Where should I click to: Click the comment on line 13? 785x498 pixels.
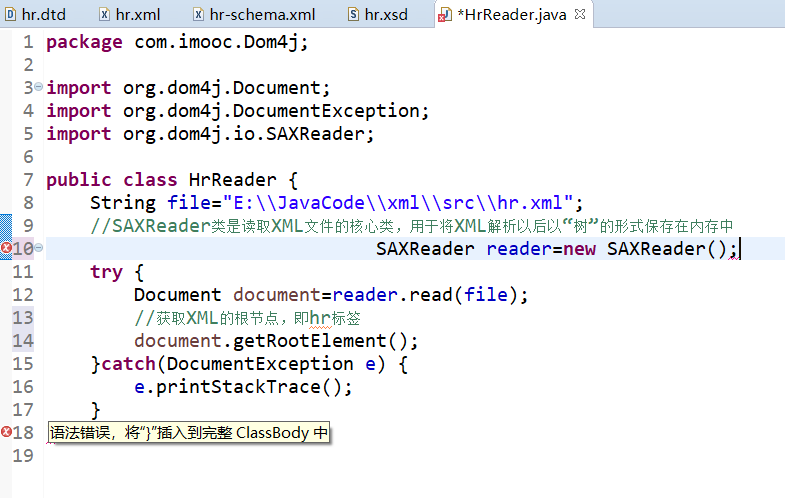(x=247, y=318)
